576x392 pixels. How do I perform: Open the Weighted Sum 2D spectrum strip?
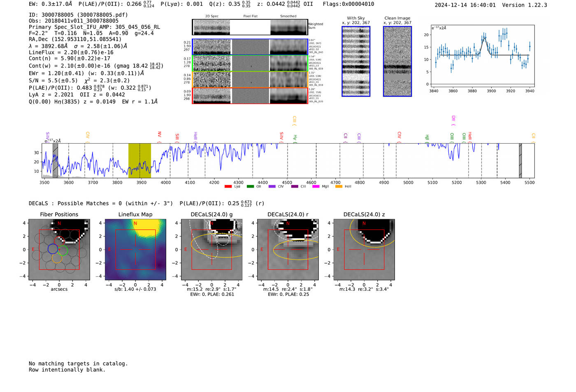click(250, 27)
